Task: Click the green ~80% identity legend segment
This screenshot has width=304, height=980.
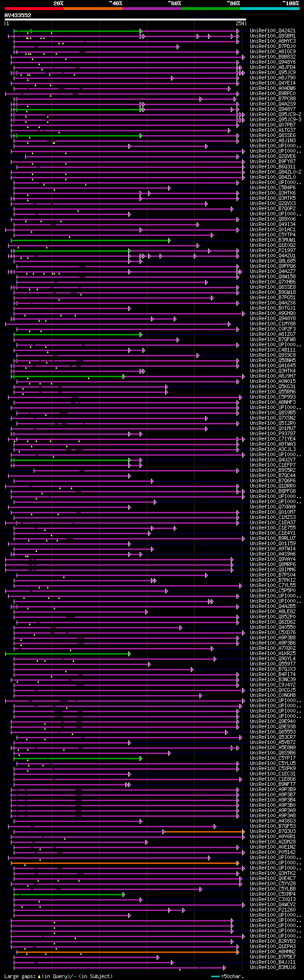Action: [x=211, y=9]
